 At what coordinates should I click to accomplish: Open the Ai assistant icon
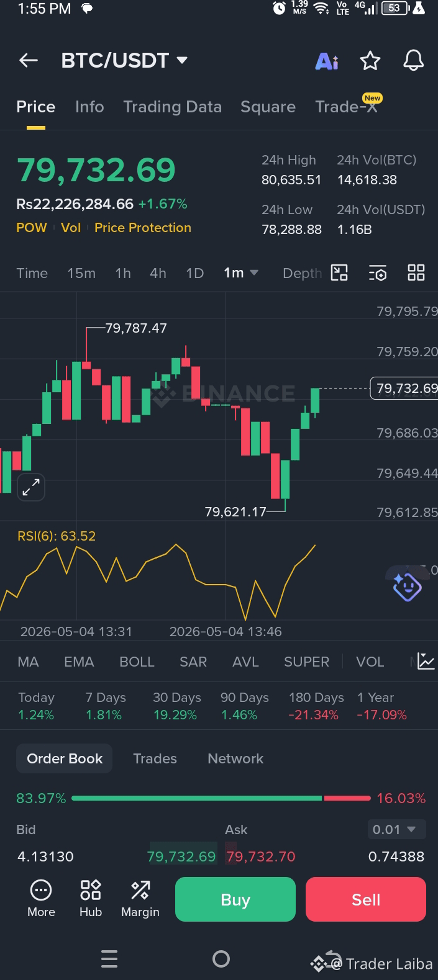pyautogui.click(x=327, y=61)
